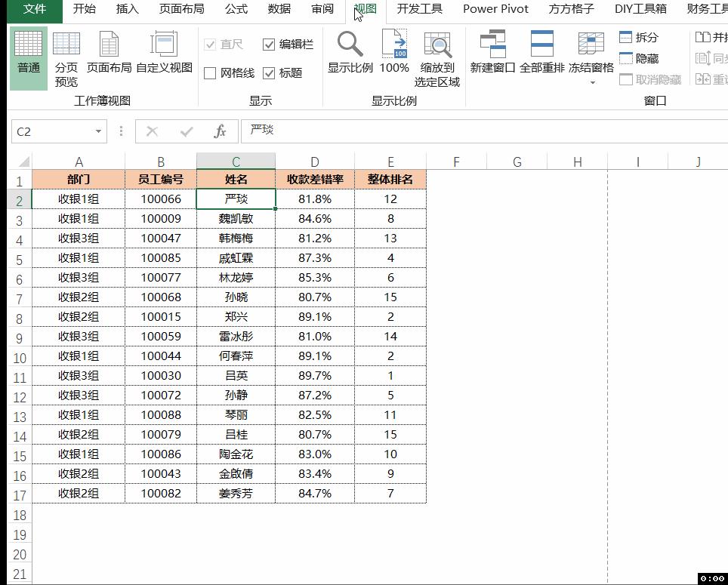The image size is (728, 585).
Task: Toggle the 编辑栏 formula bar checkbox
Action: tap(269, 45)
